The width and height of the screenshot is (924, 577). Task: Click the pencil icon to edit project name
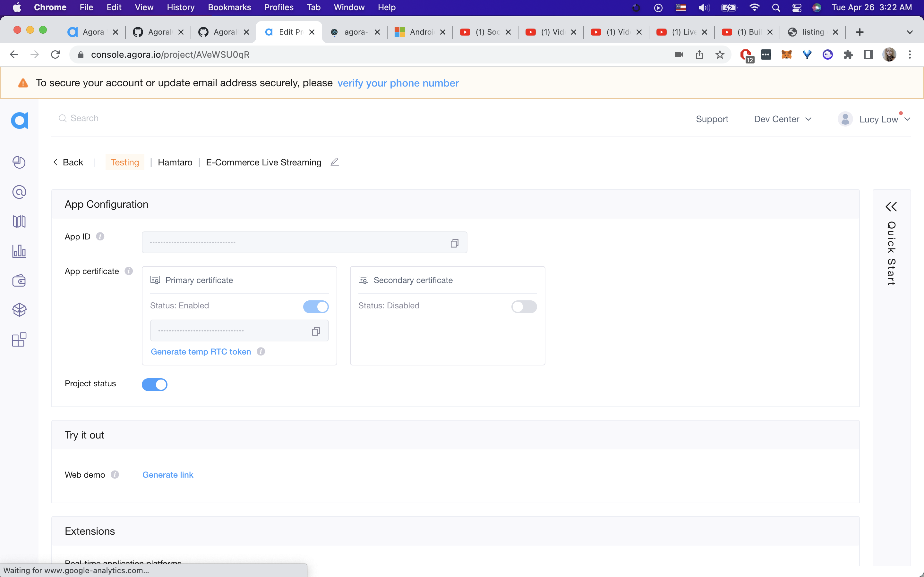335,162
